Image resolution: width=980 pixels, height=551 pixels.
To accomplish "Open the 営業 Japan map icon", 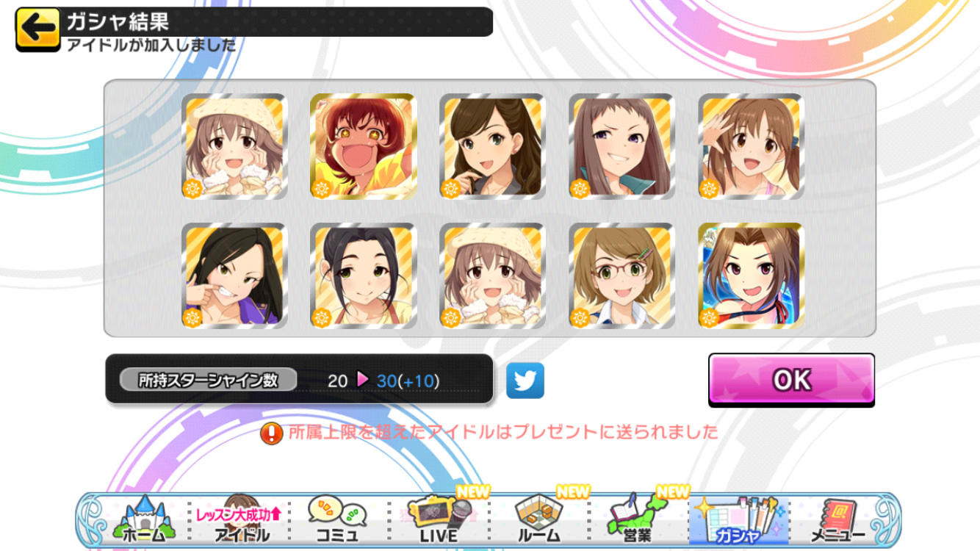I will [x=637, y=519].
